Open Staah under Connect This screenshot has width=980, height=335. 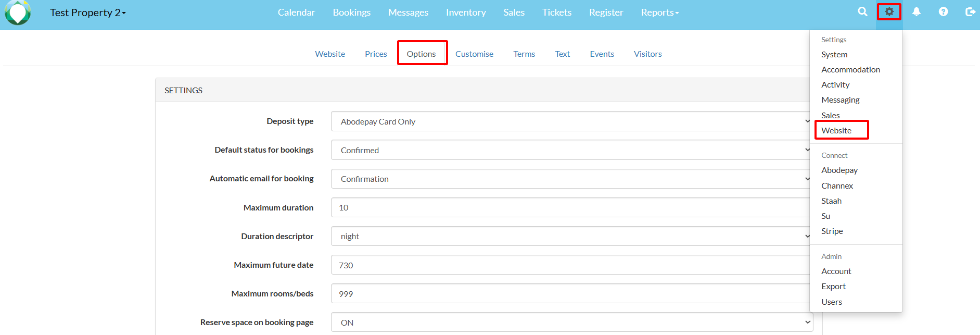pos(831,201)
